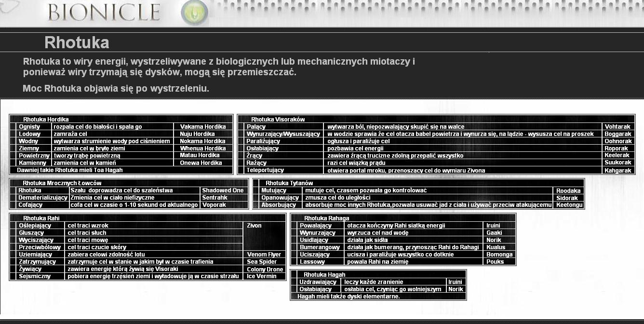Click the Roporak cell
Image resolution: width=644 pixels, height=324 pixels.
(618, 148)
